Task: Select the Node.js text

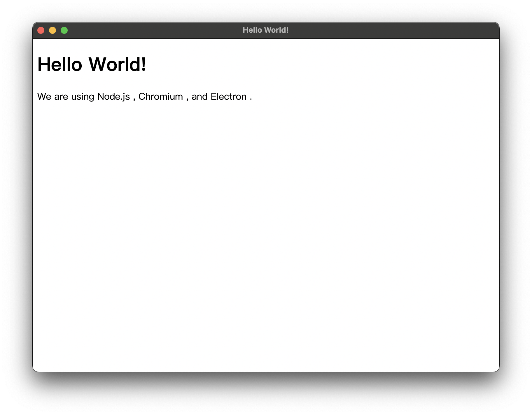Action: 114,96
